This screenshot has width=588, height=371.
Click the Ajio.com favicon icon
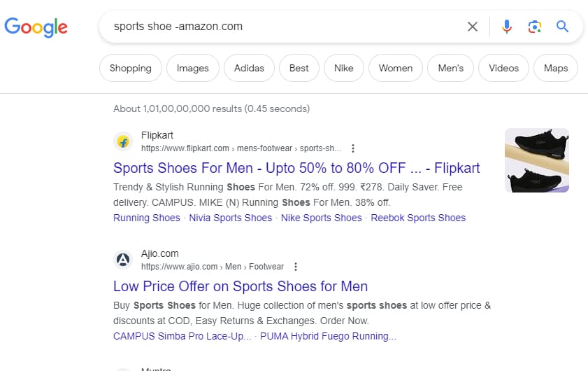(123, 260)
